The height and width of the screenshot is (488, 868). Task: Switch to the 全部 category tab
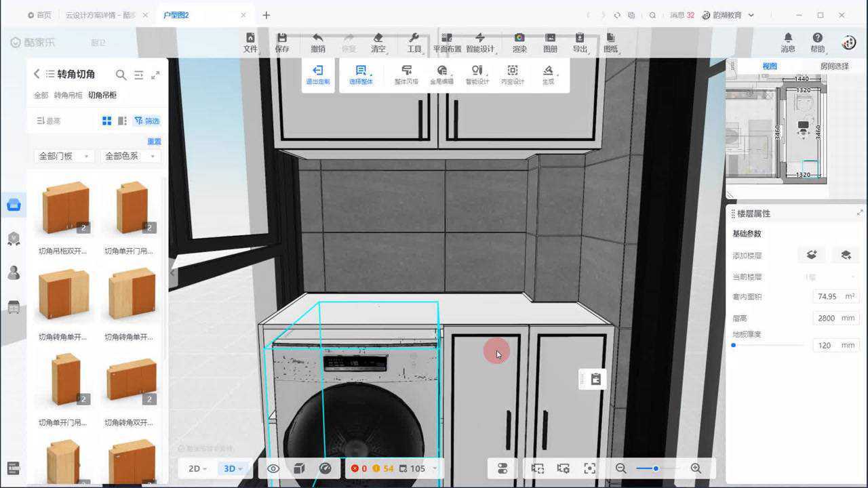[41, 96]
